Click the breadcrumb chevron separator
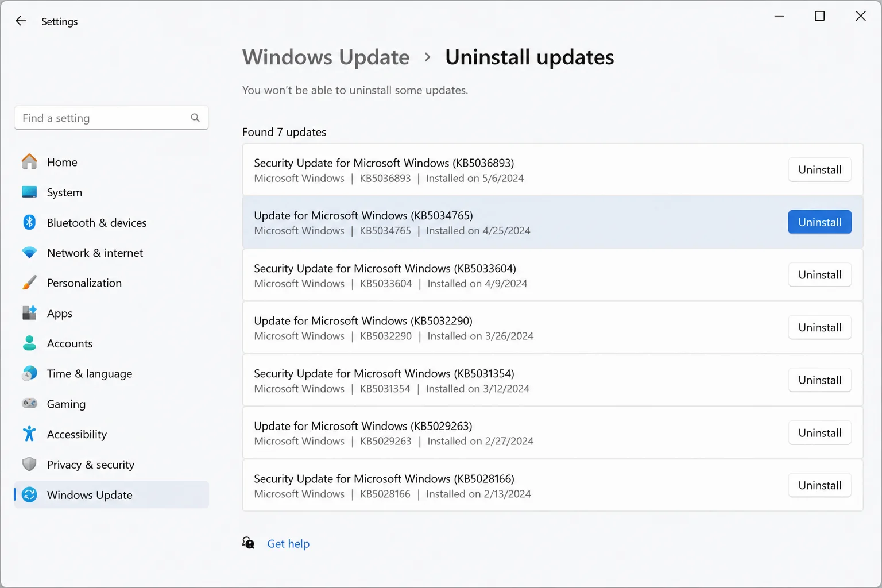The height and width of the screenshot is (588, 882). 427,57
